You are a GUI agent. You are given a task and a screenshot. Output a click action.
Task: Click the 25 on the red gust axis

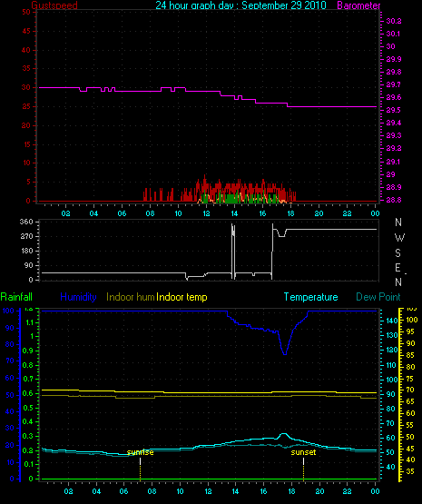(26, 106)
